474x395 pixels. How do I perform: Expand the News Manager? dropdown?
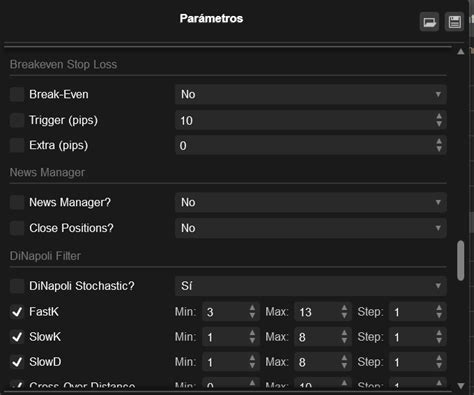click(x=311, y=202)
